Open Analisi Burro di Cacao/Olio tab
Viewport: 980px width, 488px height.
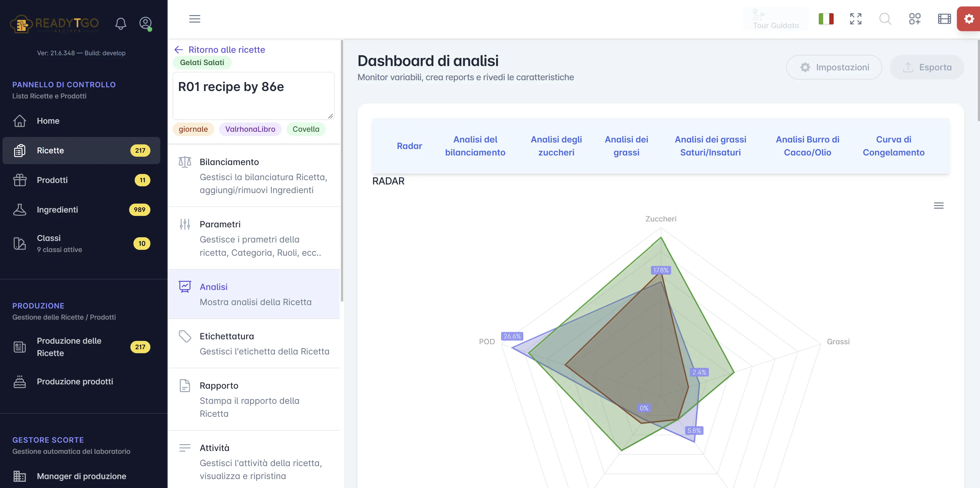coord(807,146)
